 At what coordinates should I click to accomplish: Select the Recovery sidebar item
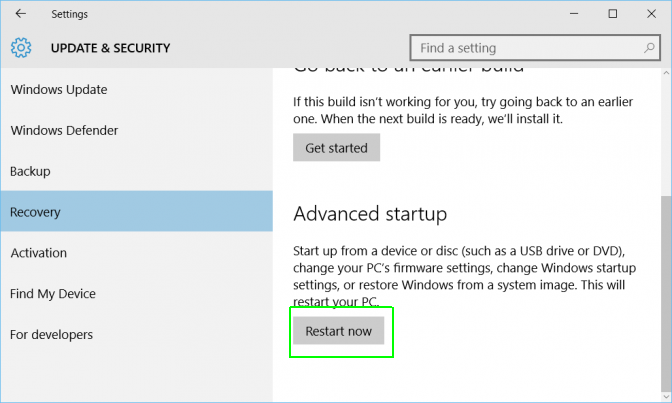(35, 212)
